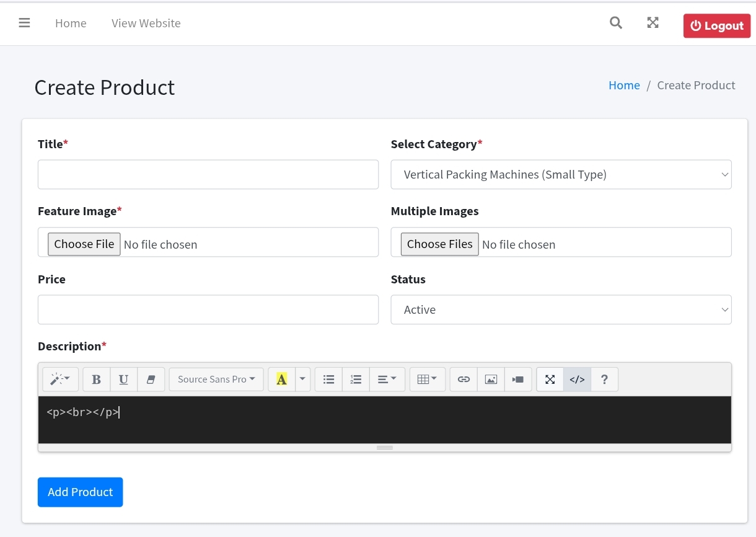Insert an unordered bullet list
756x537 pixels.
click(x=328, y=379)
